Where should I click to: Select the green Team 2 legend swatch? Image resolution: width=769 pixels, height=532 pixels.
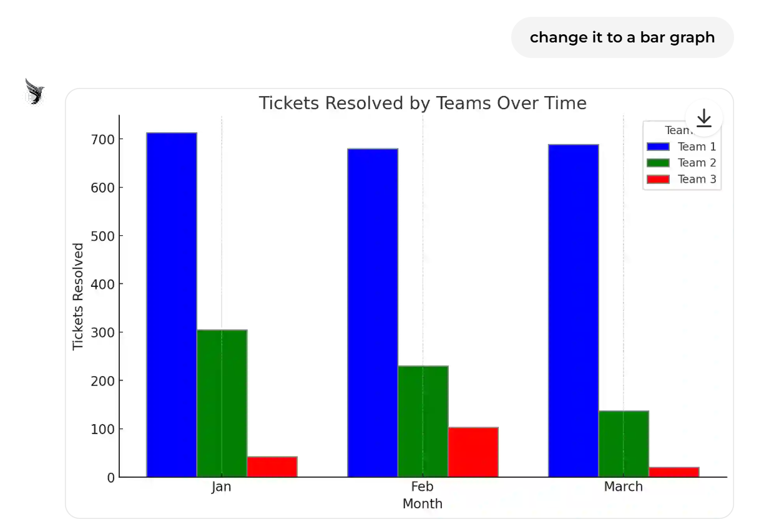[x=658, y=163]
